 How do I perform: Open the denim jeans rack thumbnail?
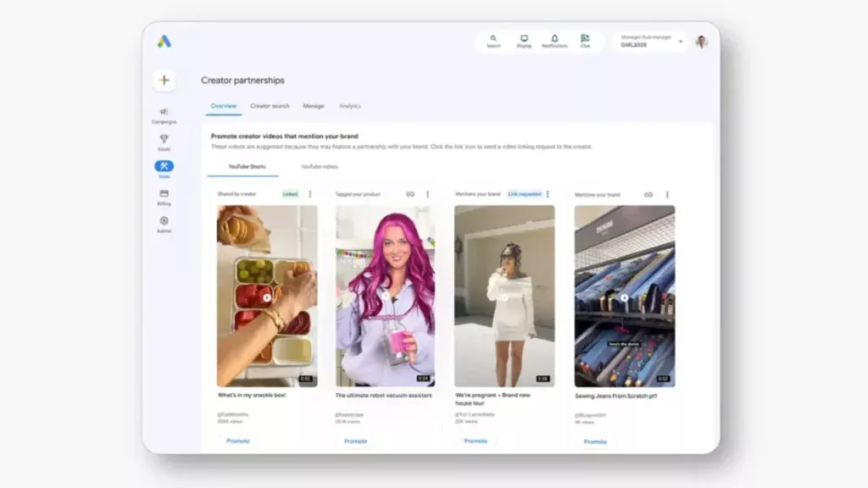[x=625, y=296]
